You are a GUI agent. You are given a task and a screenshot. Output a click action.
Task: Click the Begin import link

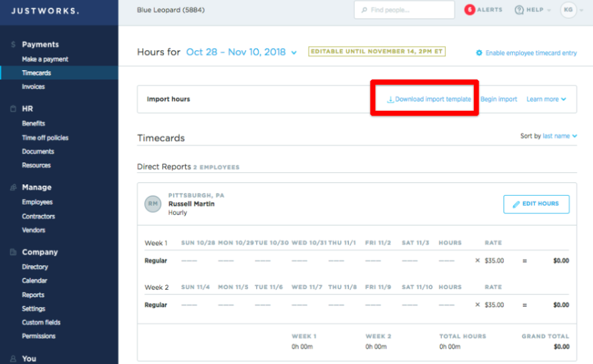point(499,100)
